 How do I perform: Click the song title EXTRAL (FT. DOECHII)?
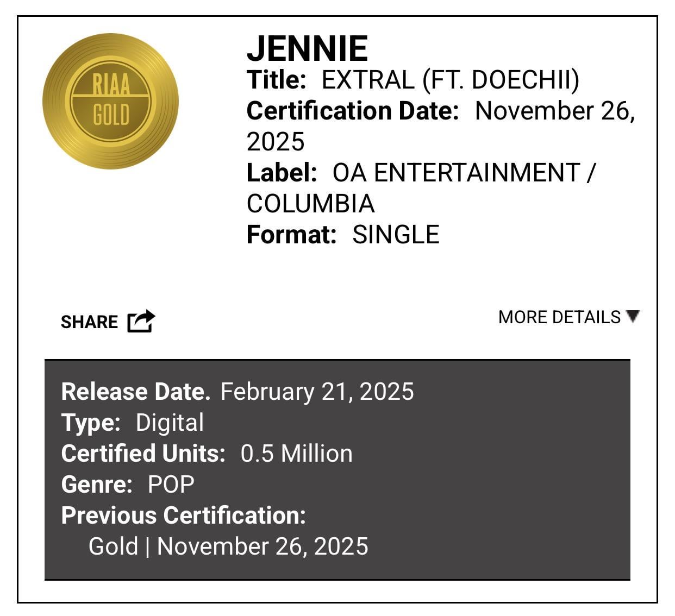click(451, 80)
